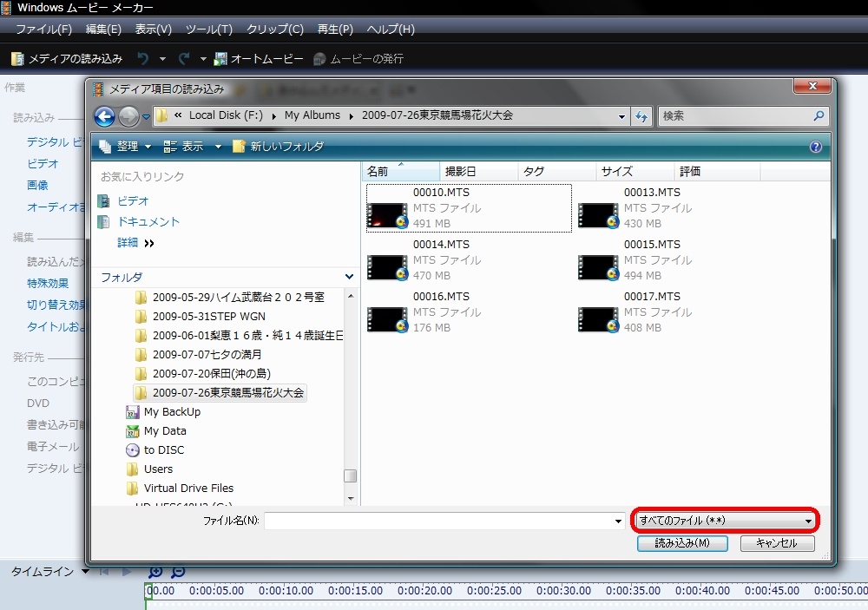Click folder tree scrollbar down arrow
This screenshot has height=610, width=868.
351,498
